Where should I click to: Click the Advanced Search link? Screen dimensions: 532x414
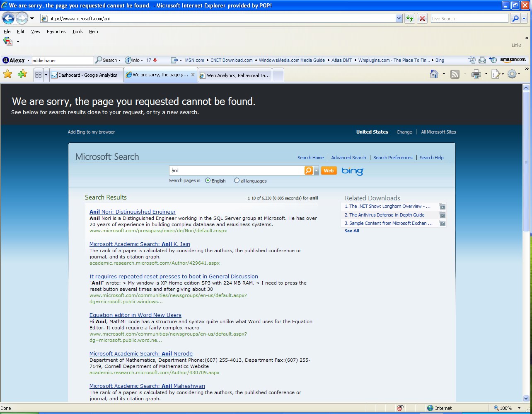coord(348,158)
